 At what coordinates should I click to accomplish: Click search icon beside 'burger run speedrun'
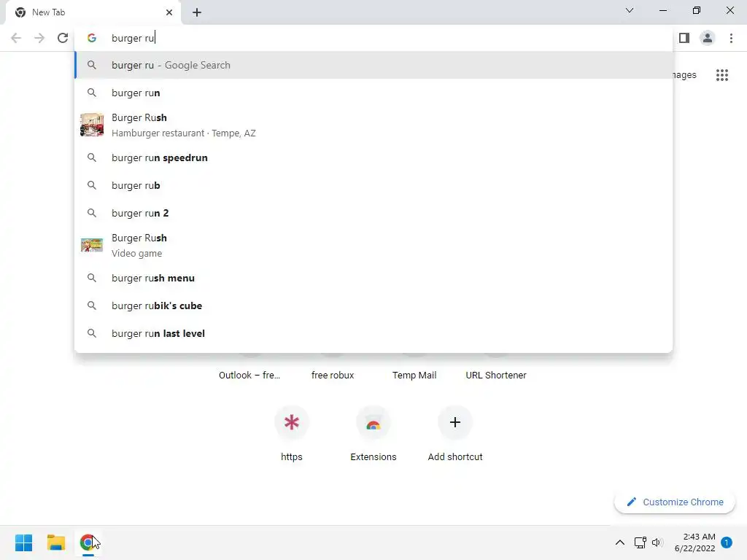coord(92,157)
